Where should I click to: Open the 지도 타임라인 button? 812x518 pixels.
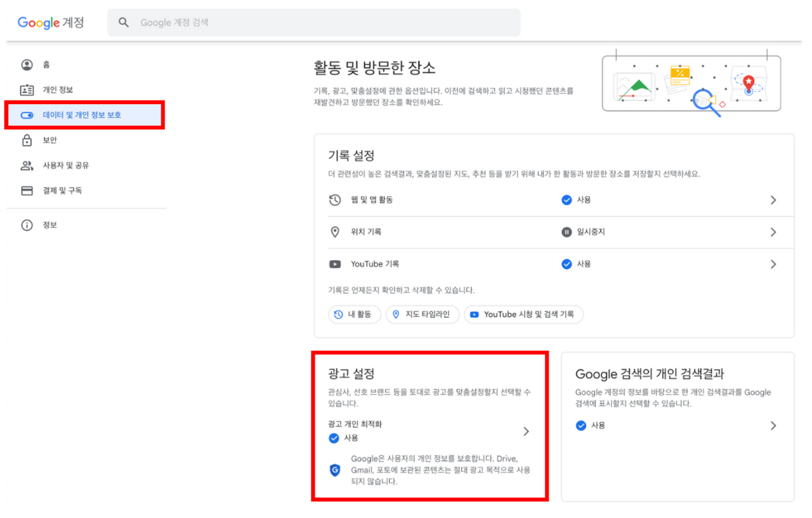point(422,314)
